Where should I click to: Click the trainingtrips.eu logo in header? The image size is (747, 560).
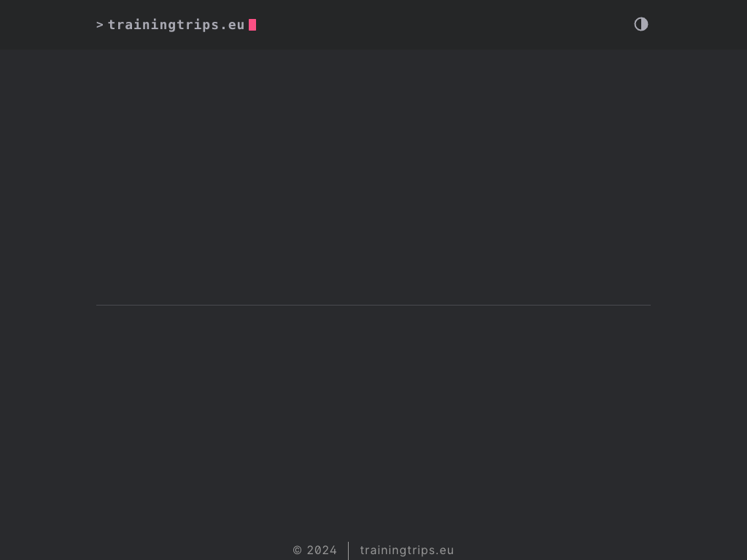(x=176, y=25)
